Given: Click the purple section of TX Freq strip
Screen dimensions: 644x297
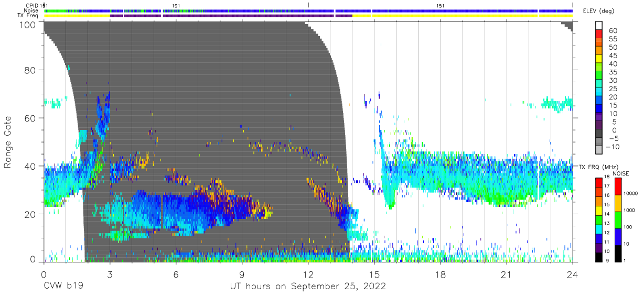Looking at the screenshot, I should [231, 16].
